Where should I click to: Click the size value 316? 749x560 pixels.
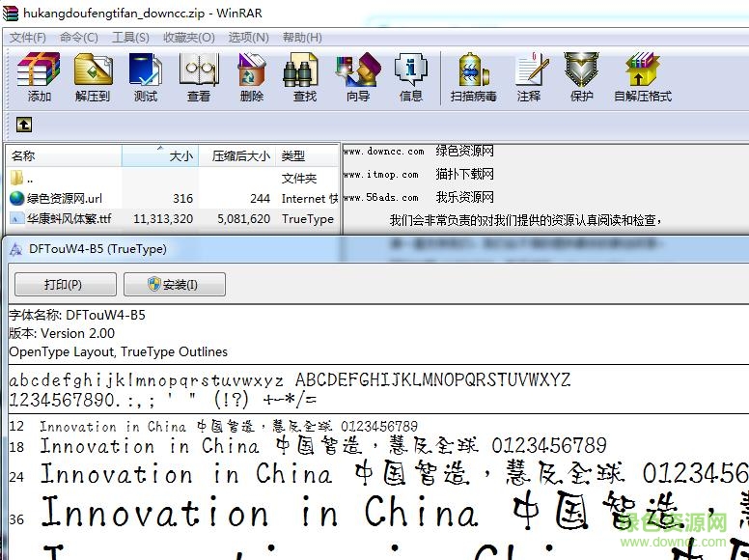point(183,198)
